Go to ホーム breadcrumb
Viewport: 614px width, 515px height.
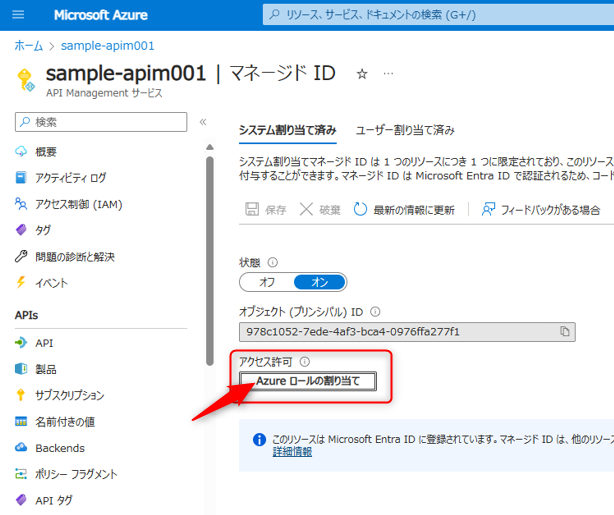click(29, 46)
